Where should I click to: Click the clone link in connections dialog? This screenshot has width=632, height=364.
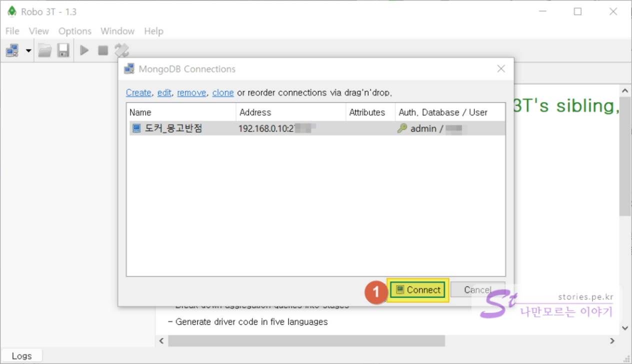point(223,92)
